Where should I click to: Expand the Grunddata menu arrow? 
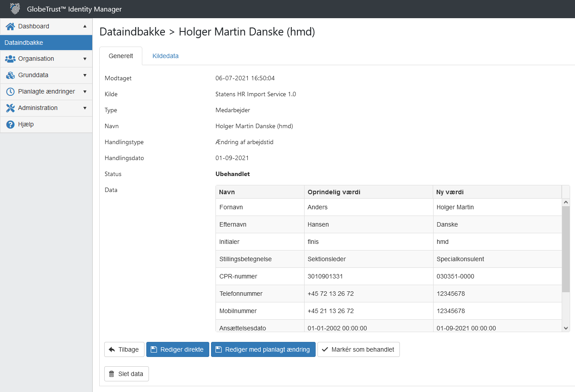pyautogui.click(x=85, y=75)
